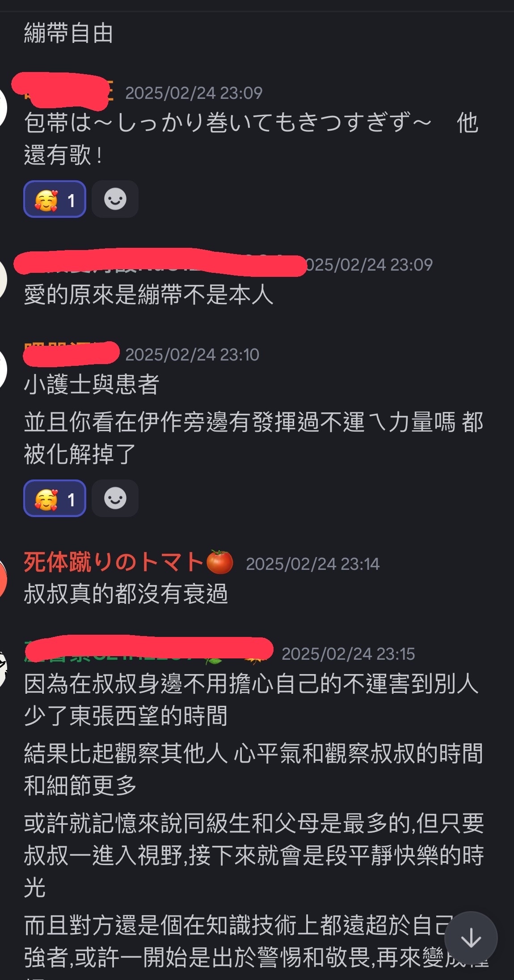Tap the redacted username posted at 23:10
The image size is (514, 980).
pos(72,353)
